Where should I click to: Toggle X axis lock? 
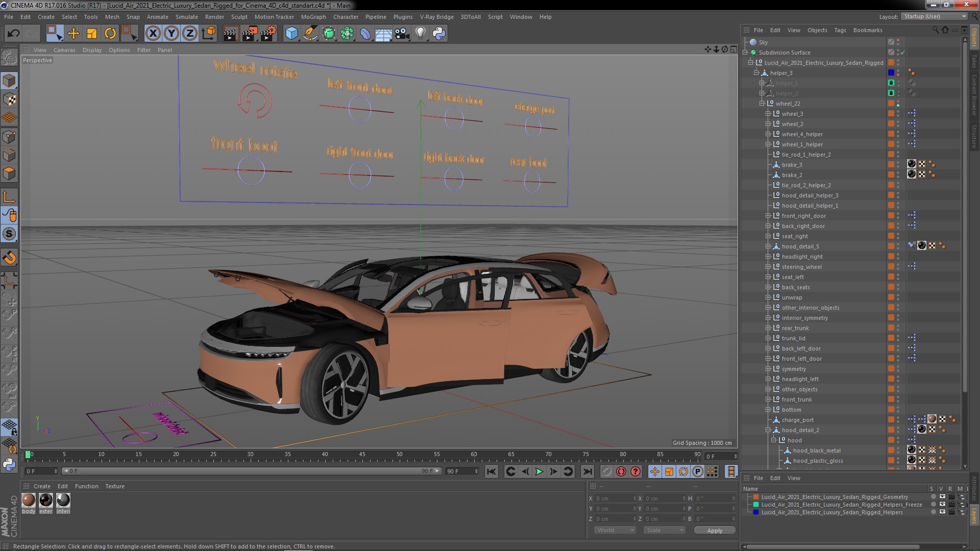point(153,34)
